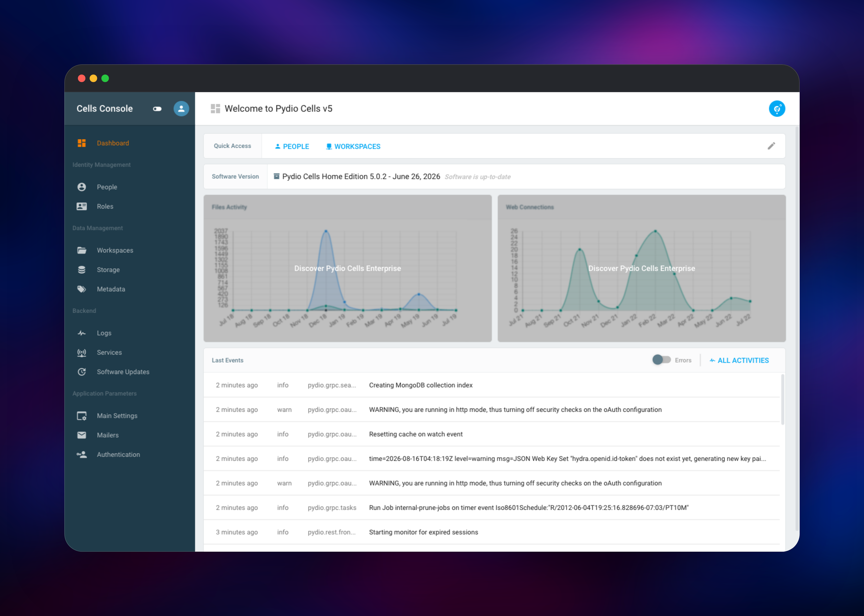The image size is (864, 616).
Task: Click the Workspaces folder icon
Action: point(81,250)
